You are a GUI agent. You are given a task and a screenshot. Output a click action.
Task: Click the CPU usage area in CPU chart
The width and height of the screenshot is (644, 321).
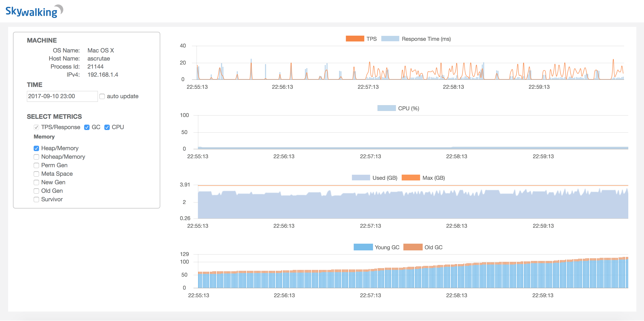point(413,148)
